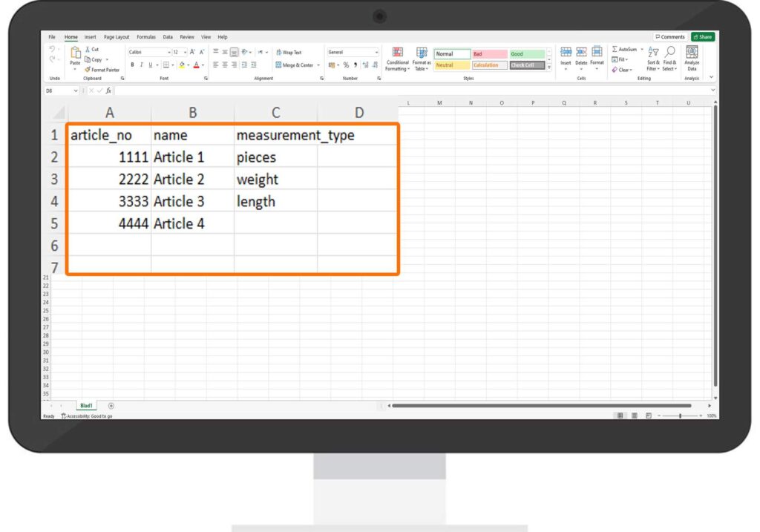
Task: Click the Insert Function fx icon
Action: (108, 91)
